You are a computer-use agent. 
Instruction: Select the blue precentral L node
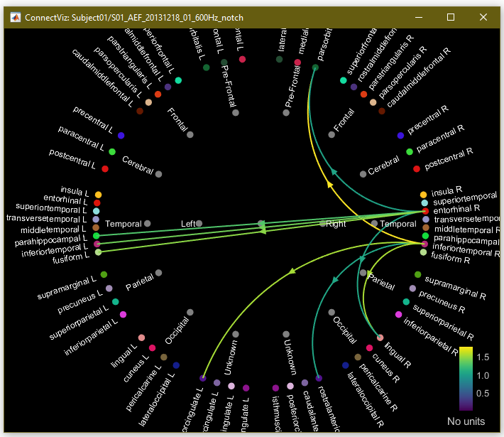[121, 135]
